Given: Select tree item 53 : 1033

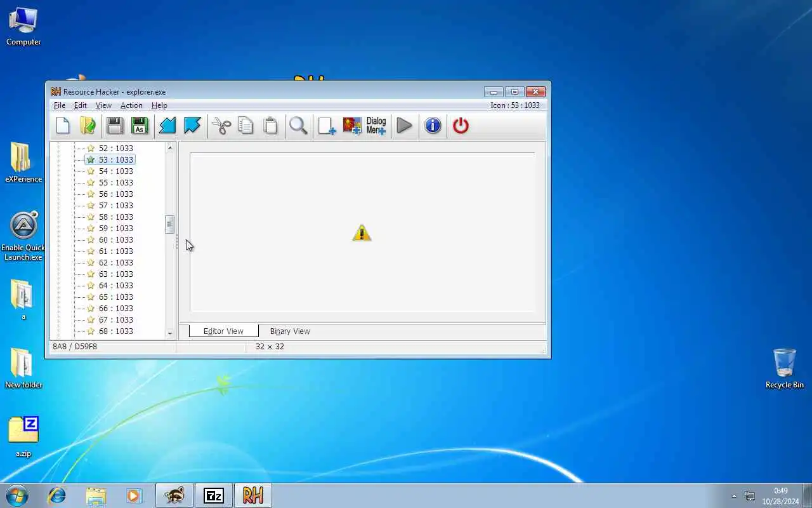Looking at the screenshot, I should click(x=115, y=159).
